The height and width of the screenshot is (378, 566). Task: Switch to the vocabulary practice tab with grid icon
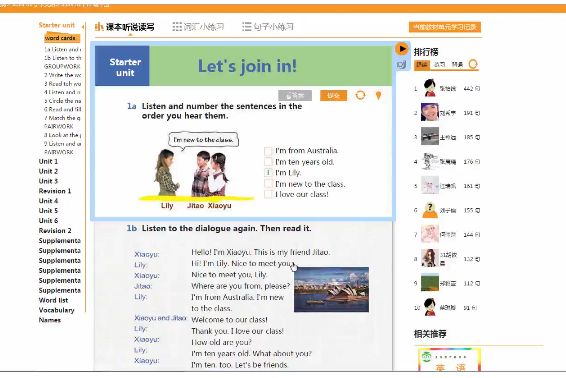[x=198, y=27]
